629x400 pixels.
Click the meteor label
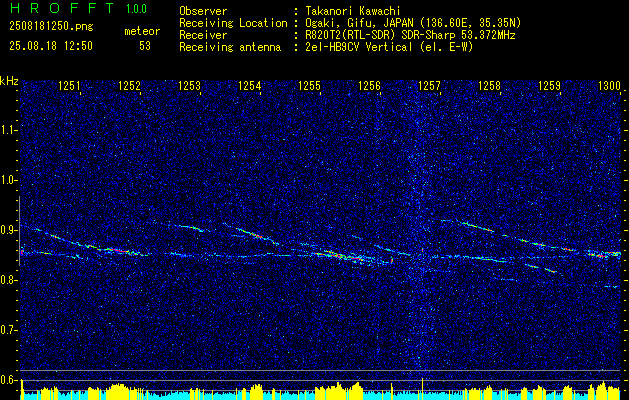[142, 31]
